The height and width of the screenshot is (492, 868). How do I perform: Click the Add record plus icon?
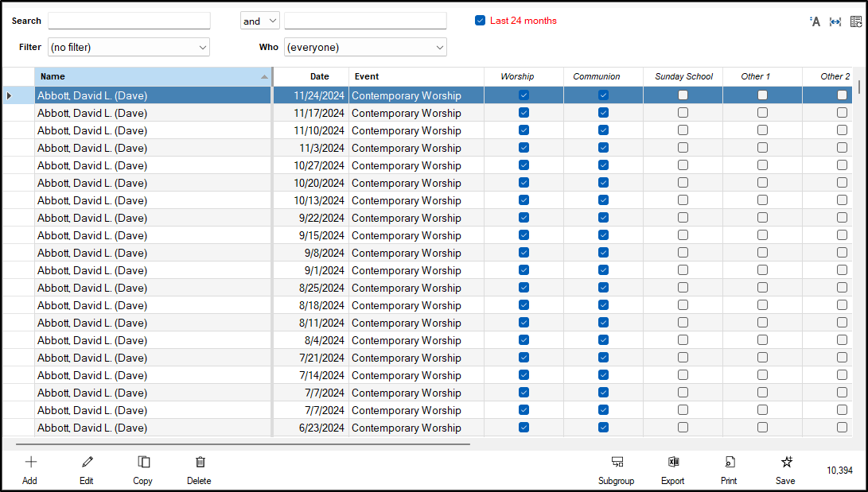tap(30, 463)
